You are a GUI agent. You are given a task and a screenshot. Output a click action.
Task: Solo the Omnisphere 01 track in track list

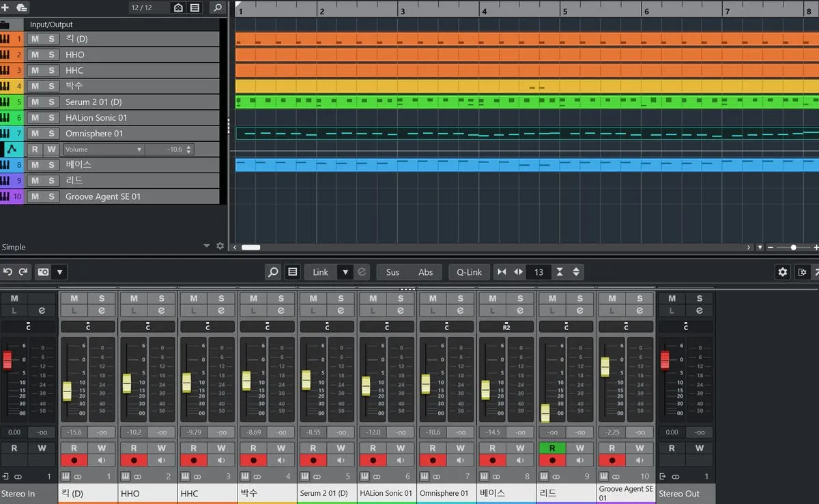tap(51, 134)
